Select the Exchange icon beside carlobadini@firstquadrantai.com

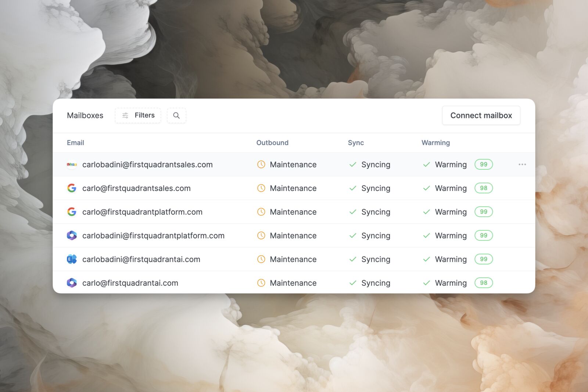(x=72, y=259)
